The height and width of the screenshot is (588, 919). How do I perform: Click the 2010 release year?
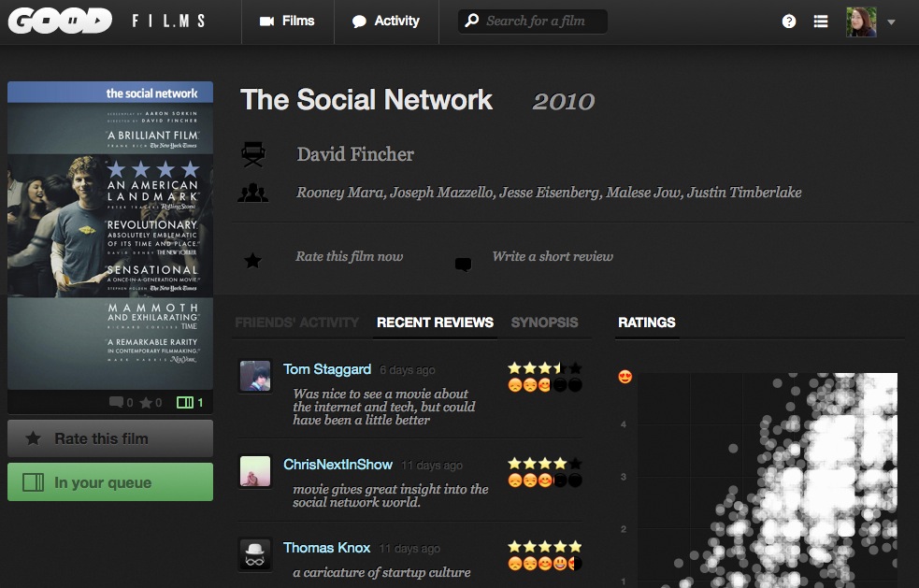pyautogui.click(x=563, y=101)
